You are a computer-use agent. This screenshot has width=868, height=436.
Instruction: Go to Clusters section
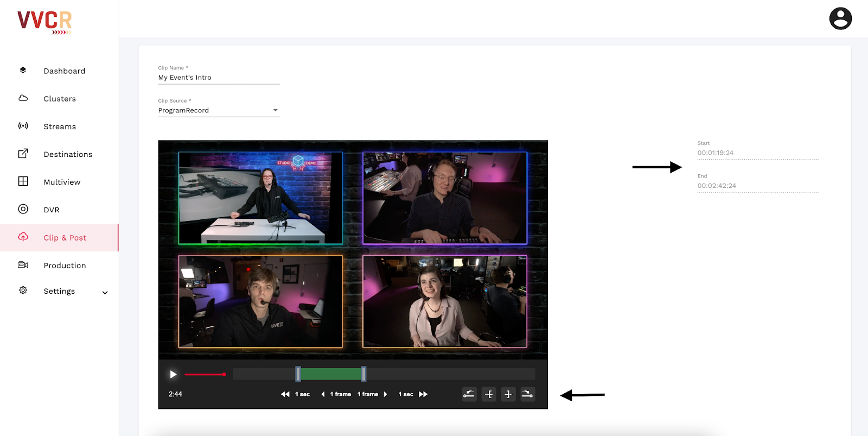(60, 99)
